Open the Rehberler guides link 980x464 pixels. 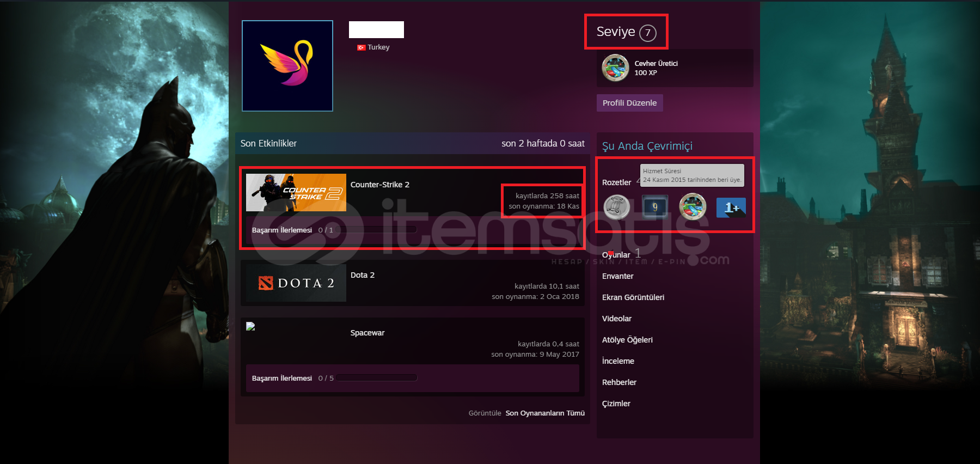(619, 382)
